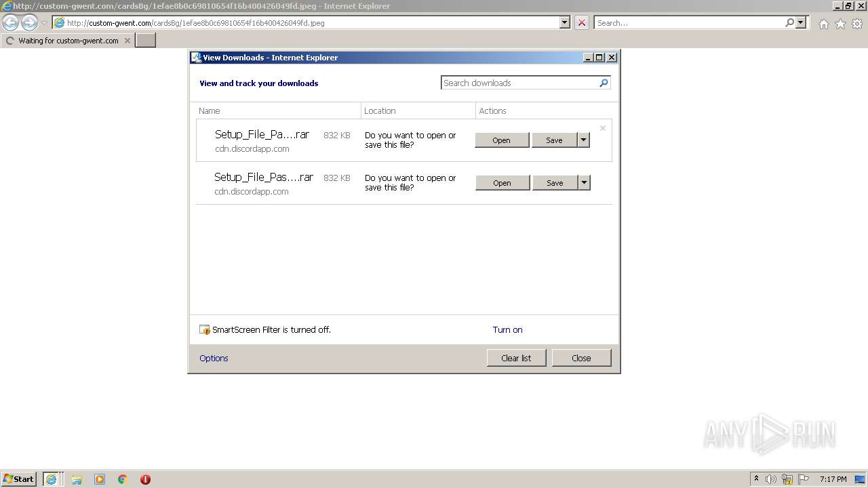This screenshot has height=488, width=868.
Task: Click the browser Forward arrow button
Action: click(x=29, y=23)
